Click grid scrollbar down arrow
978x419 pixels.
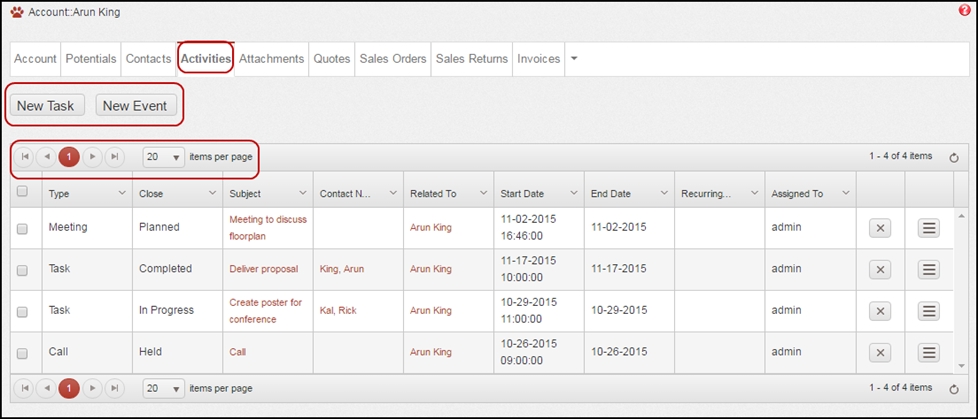pos(961,366)
